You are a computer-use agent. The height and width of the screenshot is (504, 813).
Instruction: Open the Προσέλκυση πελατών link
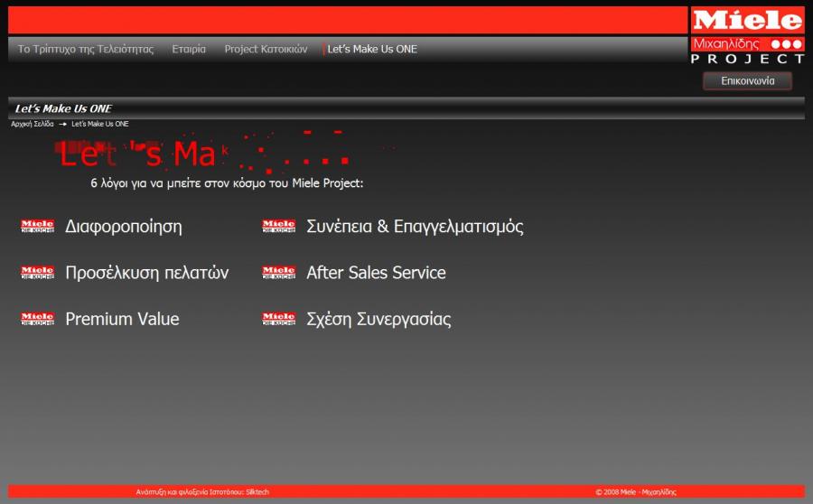click(147, 273)
